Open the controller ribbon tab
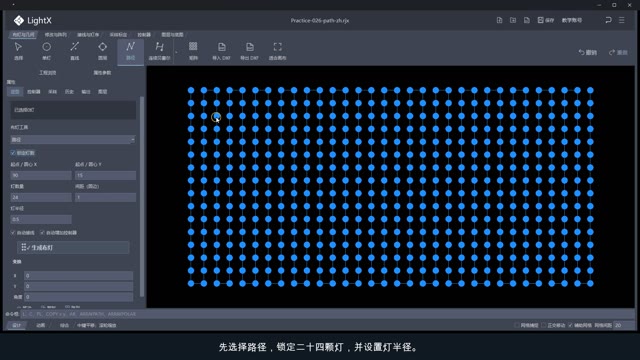 [144, 35]
